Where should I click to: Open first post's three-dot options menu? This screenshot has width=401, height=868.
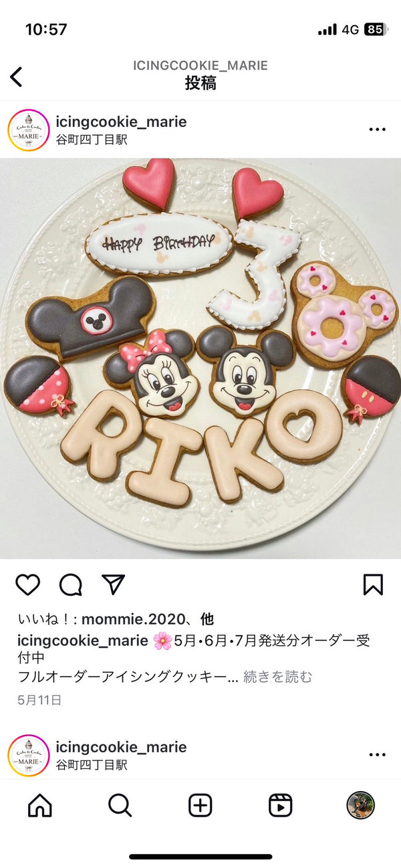point(378,130)
